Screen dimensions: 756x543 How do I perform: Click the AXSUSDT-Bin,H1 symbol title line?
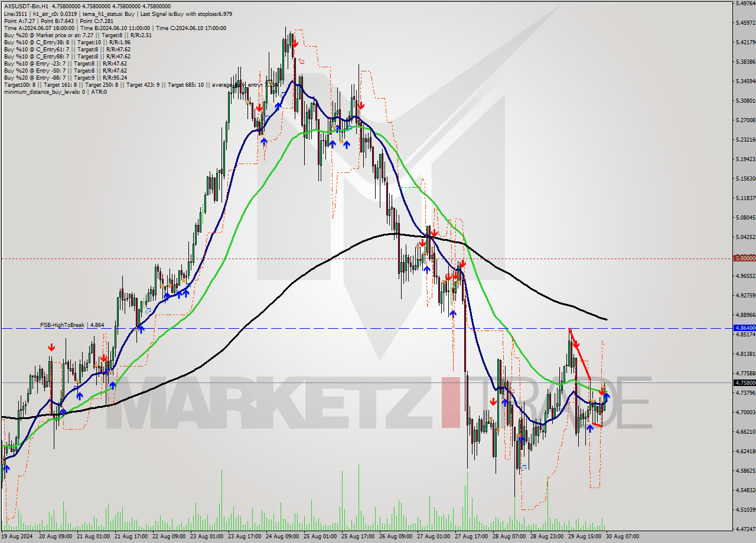point(87,6)
